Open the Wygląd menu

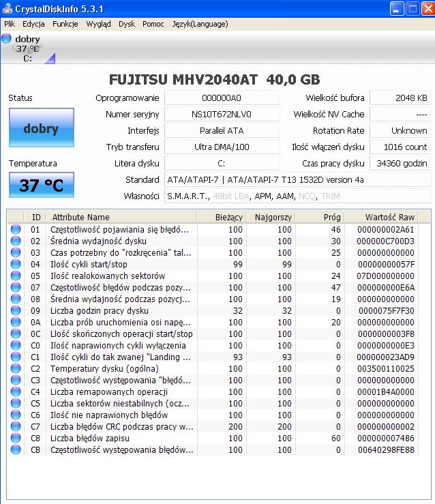click(x=98, y=24)
